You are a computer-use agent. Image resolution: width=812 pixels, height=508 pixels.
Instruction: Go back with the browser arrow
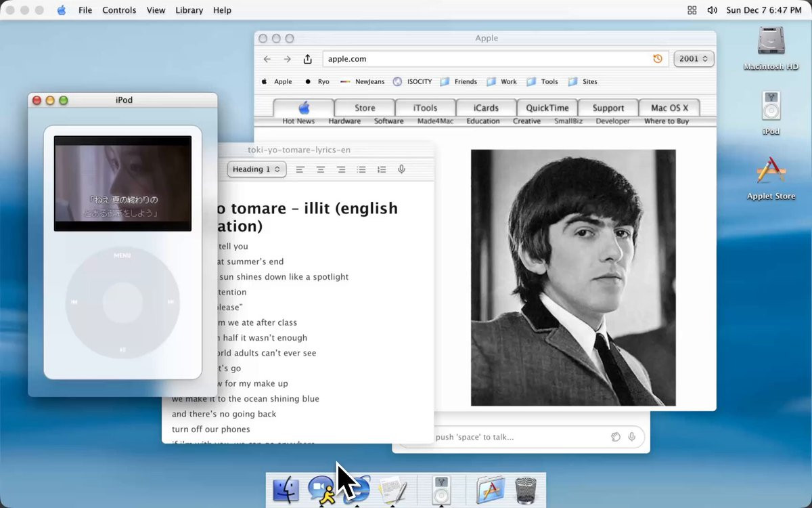click(267, 59)
